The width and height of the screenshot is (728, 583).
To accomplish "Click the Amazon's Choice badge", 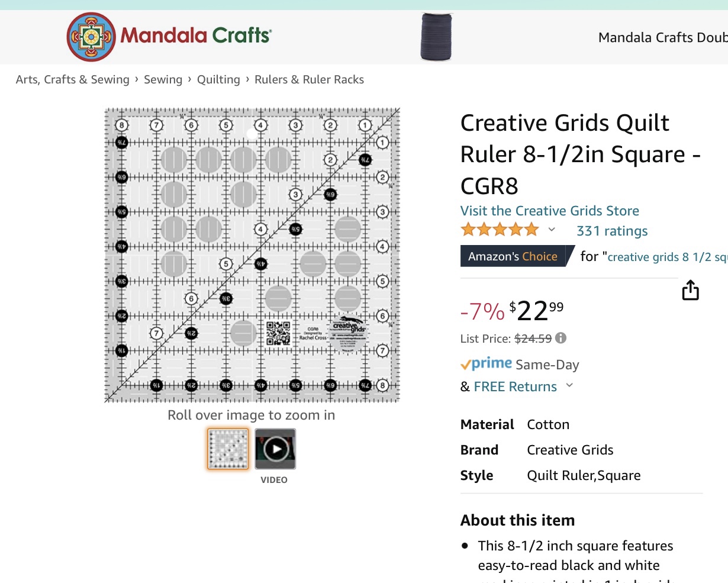I will pos(513,256).
